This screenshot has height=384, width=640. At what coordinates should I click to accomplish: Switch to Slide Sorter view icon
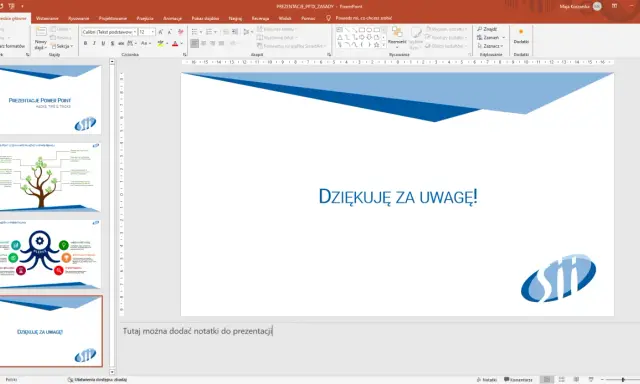tap(562, 380)
